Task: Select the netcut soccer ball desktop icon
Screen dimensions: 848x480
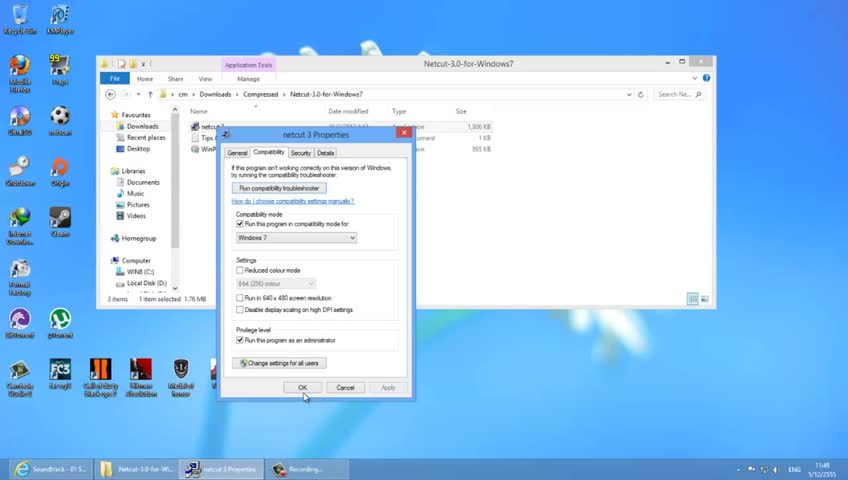Action: click(x=60, y=120)
